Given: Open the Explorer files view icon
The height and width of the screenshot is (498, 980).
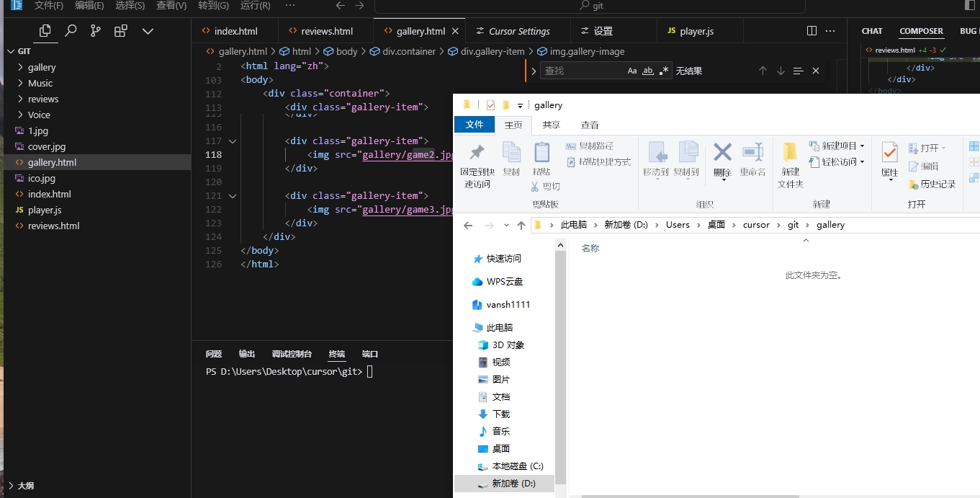Looking at the screenshot, I should 45,31.
